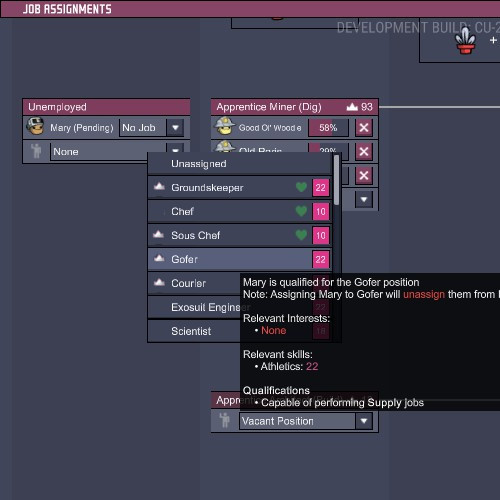This screenshot has height=500, width=500.
Task: Click Mary's duplicant portrait icon
Action: (x=35, y=126)
